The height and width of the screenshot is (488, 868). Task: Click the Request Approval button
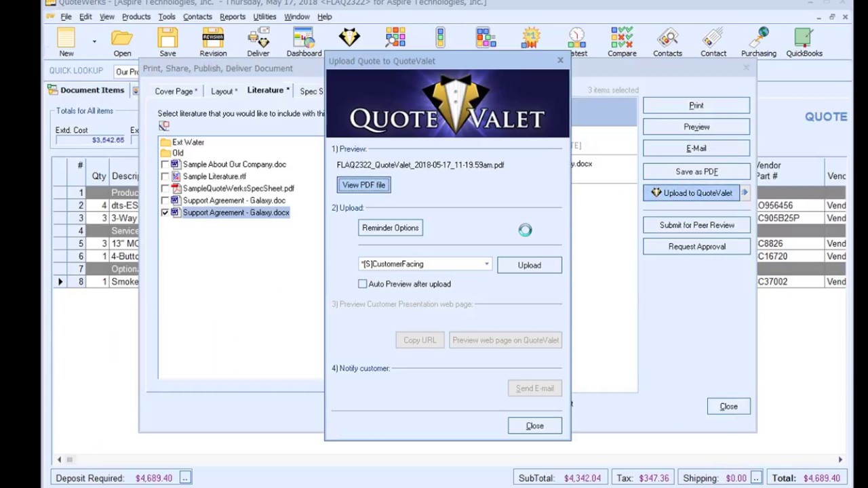pos(696,247)
